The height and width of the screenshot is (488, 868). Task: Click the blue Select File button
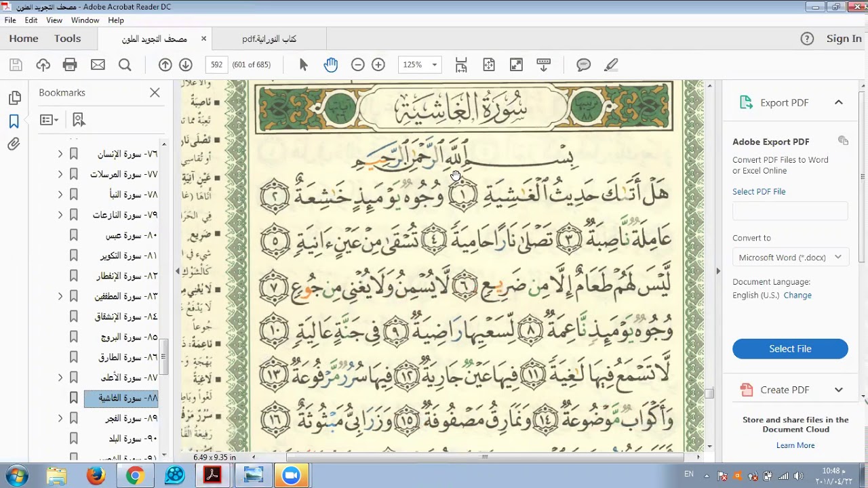[790, 348]
